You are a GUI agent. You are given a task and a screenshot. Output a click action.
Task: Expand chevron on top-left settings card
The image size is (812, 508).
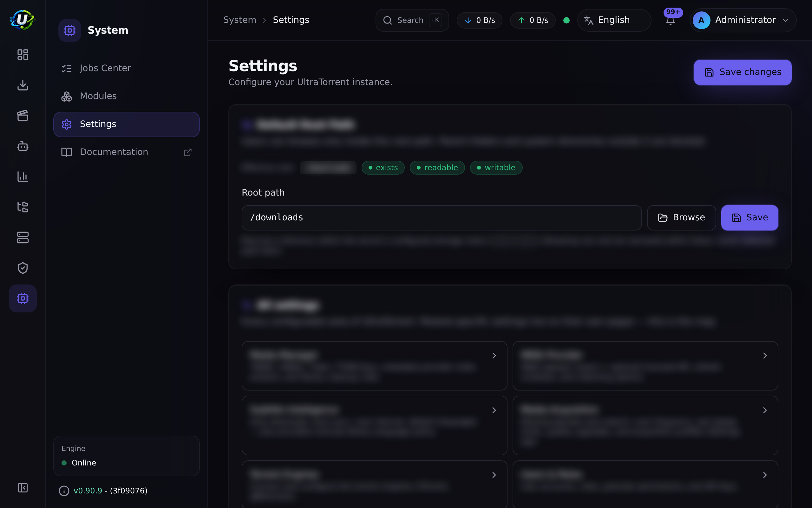[494, 356]
